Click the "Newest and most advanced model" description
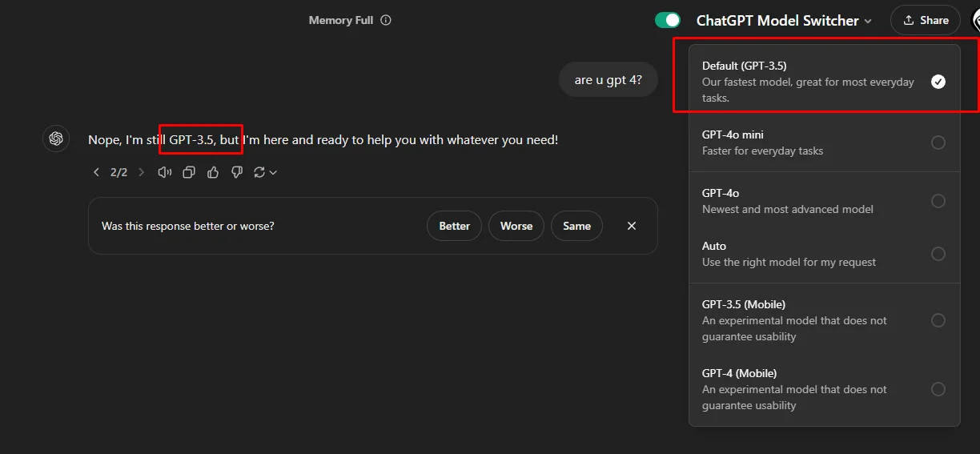980x454 pixels. [x=788, y=209]
